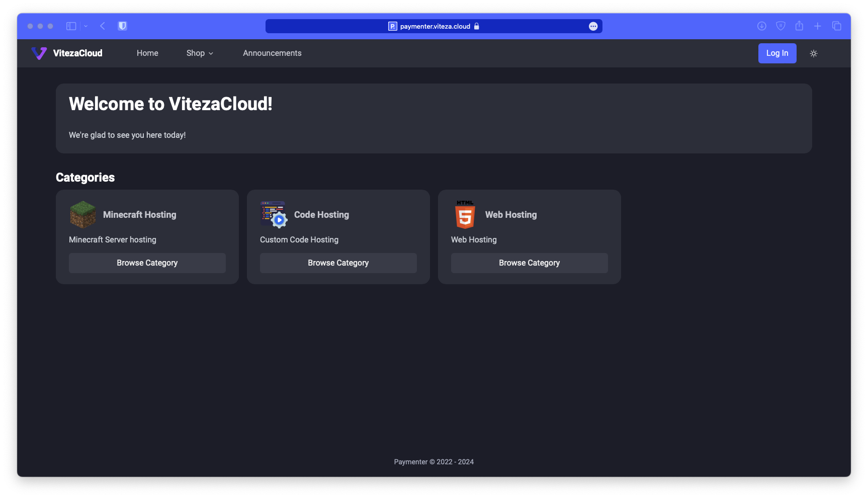Viewport: 868px width, 498px height.
Task: Click the Minecraft grass block icon
Action: [x=82, y=215]
